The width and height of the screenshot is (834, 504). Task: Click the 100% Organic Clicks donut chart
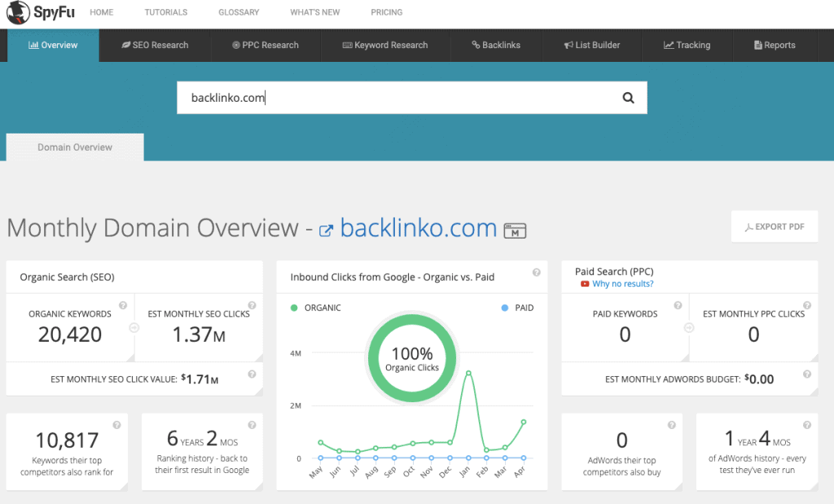pos(412,358)
